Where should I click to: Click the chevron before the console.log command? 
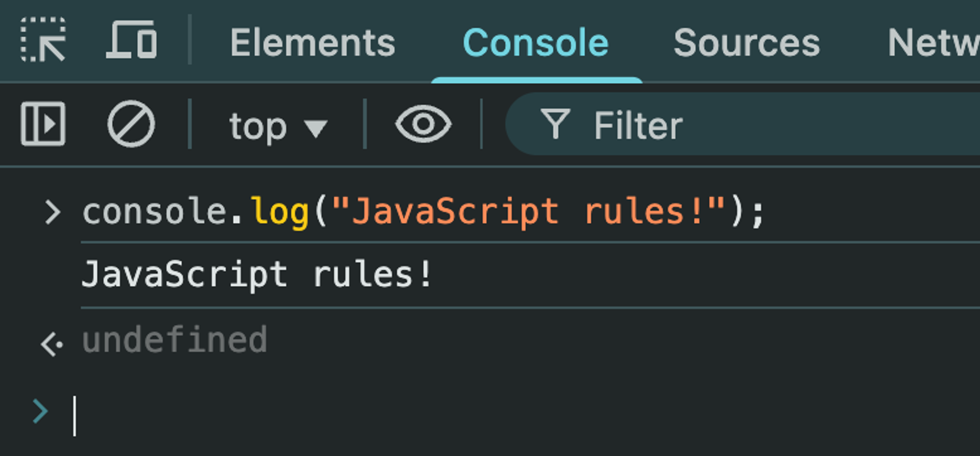(53, 212)
